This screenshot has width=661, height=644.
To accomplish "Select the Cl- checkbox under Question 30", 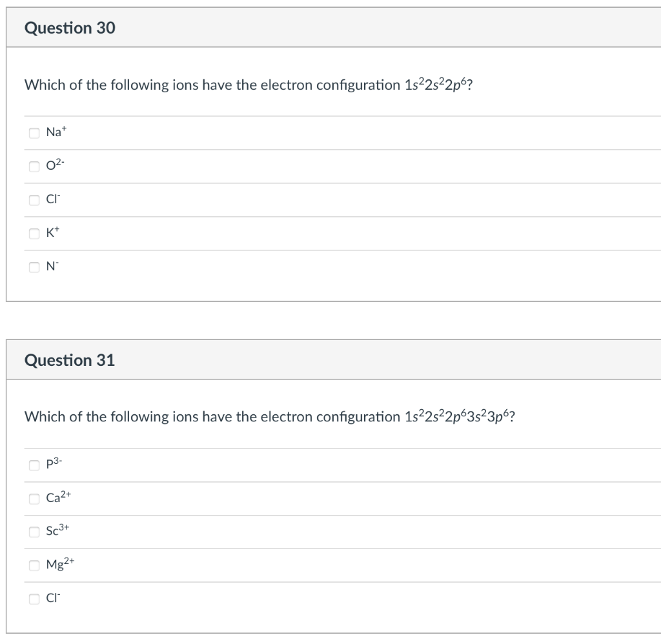I will point(34,200).
